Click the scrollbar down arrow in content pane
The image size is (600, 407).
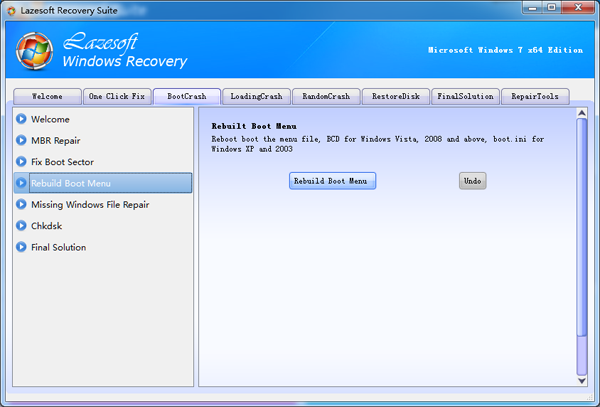582,381
